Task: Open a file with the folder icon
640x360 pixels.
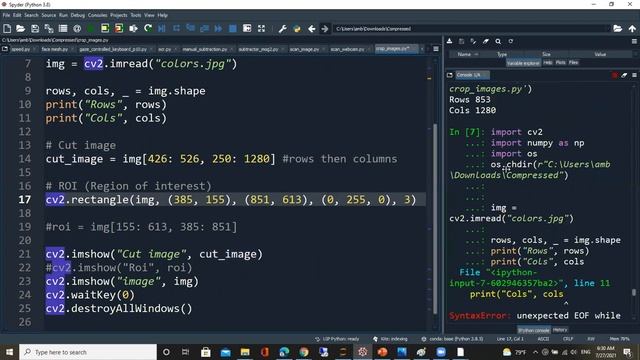Action: [x=20, y=29]
